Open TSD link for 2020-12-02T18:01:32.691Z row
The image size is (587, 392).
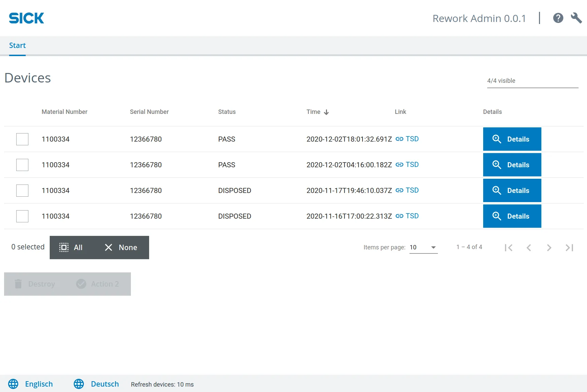(407, 139)
